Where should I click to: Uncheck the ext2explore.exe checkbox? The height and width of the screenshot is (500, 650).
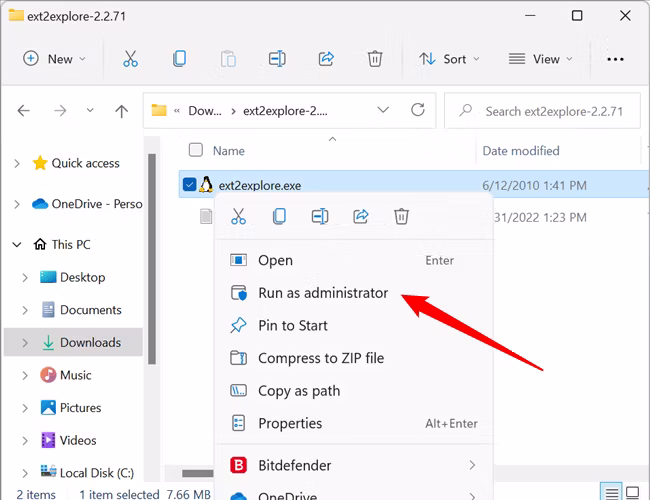[x=189, y=184]
